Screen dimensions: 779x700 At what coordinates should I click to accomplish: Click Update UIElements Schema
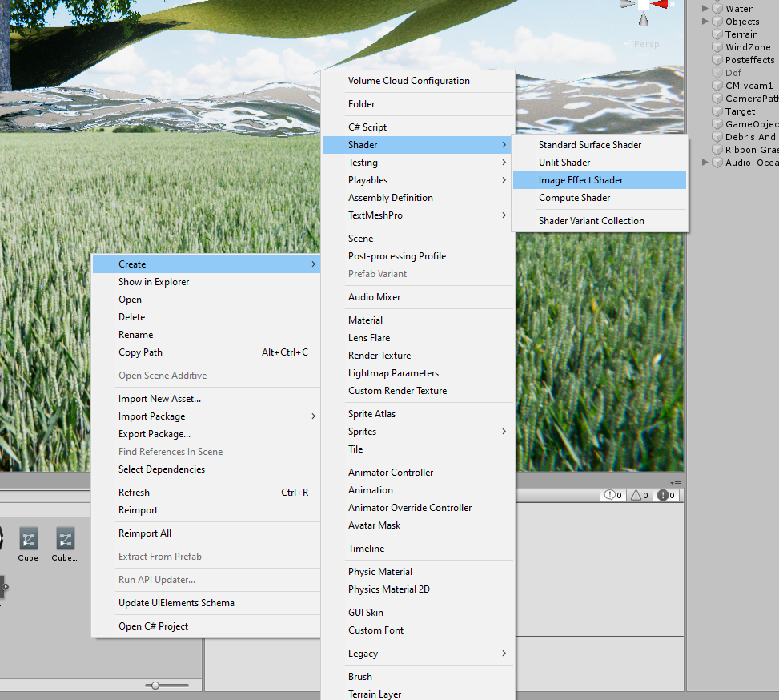point(175,603)
